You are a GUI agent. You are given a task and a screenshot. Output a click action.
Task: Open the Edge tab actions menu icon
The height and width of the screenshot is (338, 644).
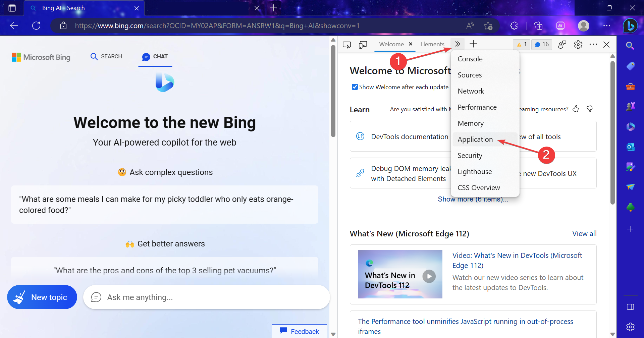pyautogui.click(x=12, y=8)
